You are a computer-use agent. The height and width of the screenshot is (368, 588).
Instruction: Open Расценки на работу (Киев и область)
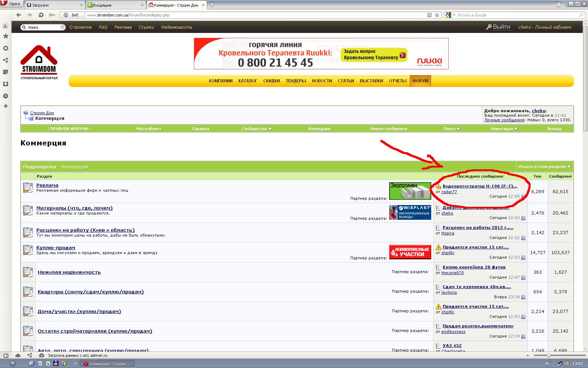(x=85, y=230)
